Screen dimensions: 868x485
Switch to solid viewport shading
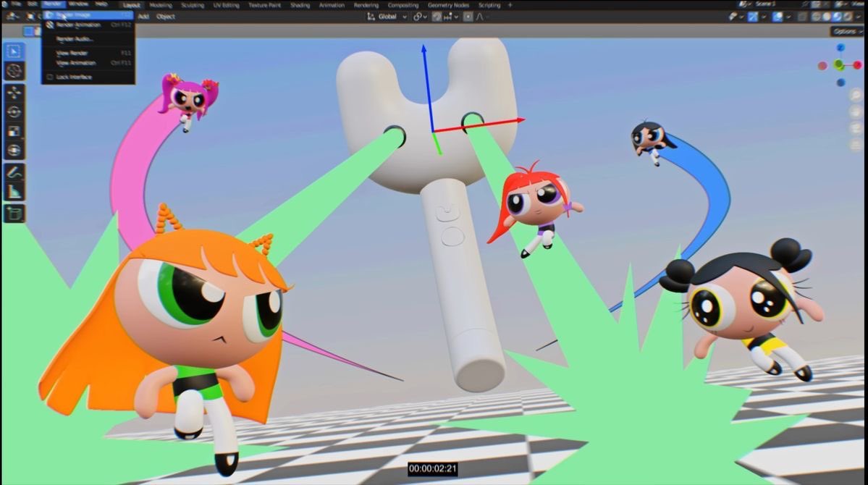coord(827,17)
